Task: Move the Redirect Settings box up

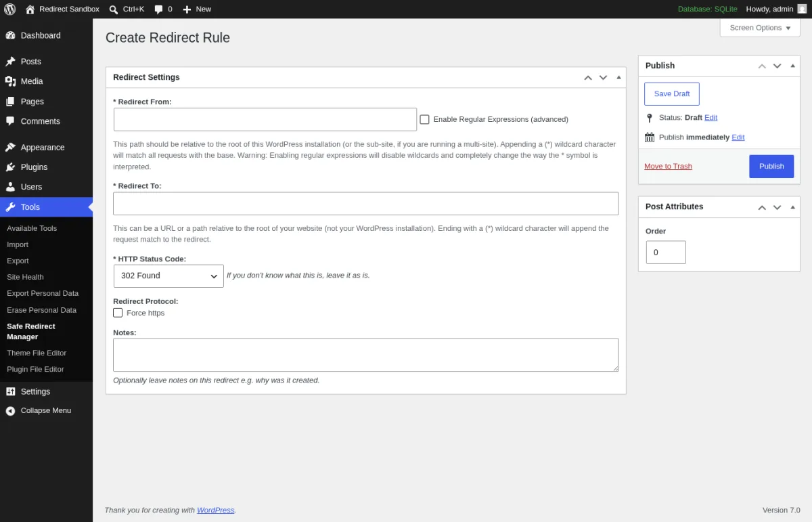Action: [x=588, y=77]
